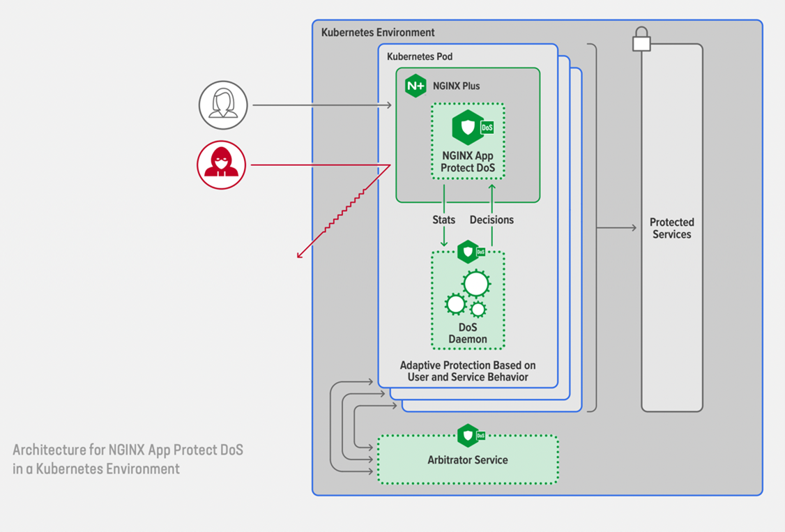Image resolution: width=785 pixels, height=532 pixels.
Task: Click the 'Protected Services' label
Action: (672, 228)
